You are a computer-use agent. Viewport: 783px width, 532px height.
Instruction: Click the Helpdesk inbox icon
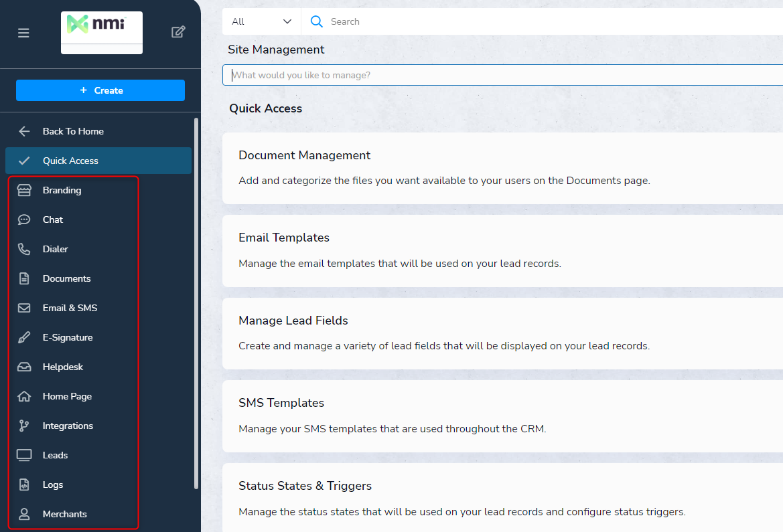click(24, 367)
